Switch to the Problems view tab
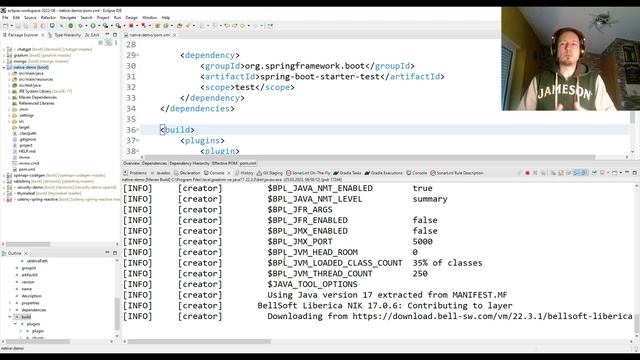This screenshot has width=640, height=360. click(135, 173)
